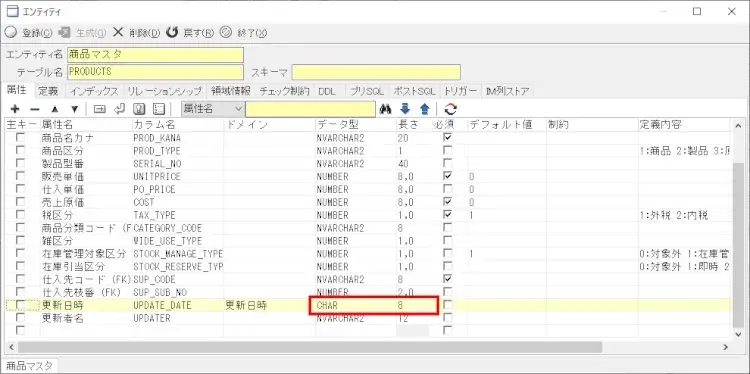Click the スキーマ input field
Screen dimensions: 750x374
(376, 72)
